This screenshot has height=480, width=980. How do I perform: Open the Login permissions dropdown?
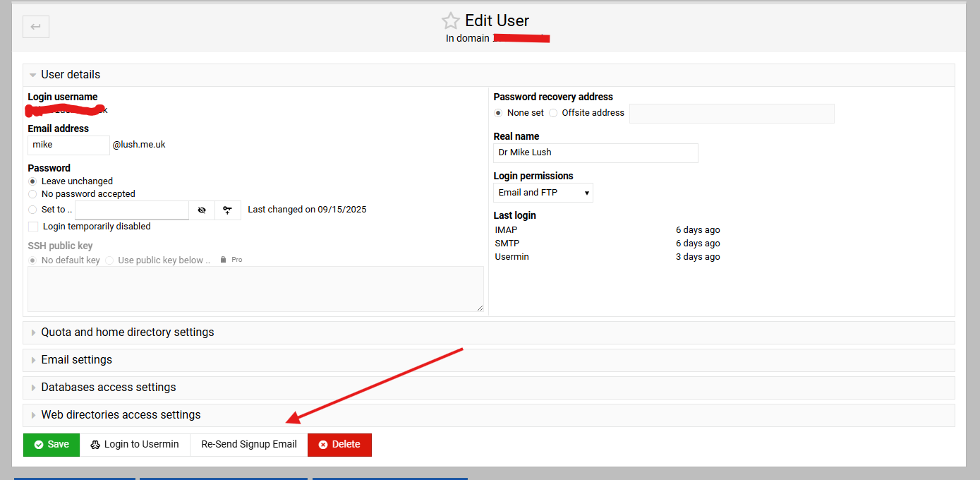(543, 193)
